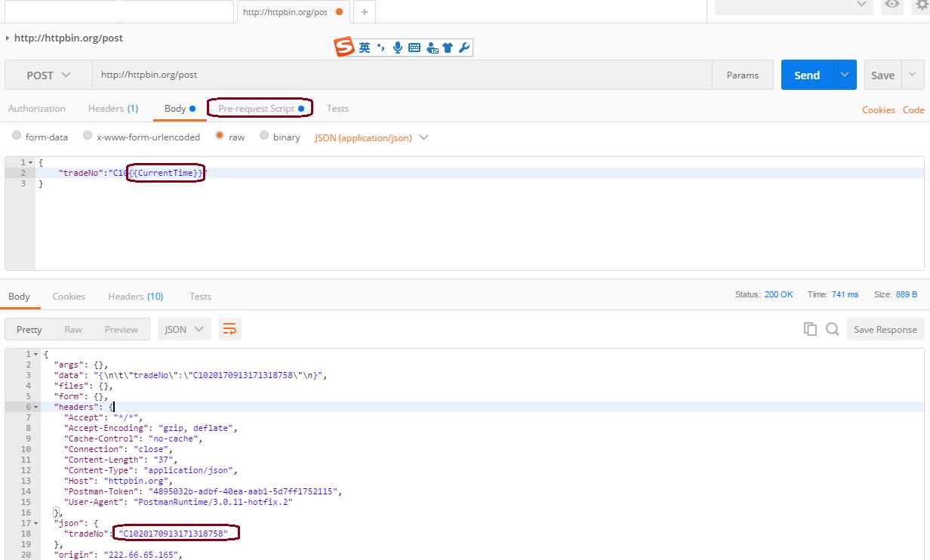Open the Sogou soft keyboard icon
Viewport: 930px width, 560px height.
pos(414,48)
